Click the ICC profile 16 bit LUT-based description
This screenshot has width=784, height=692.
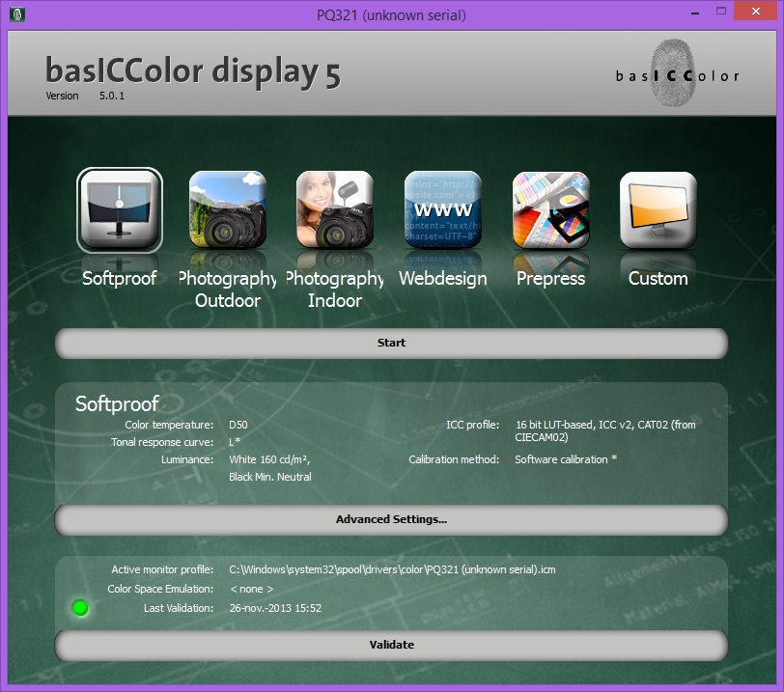point(605,430)
